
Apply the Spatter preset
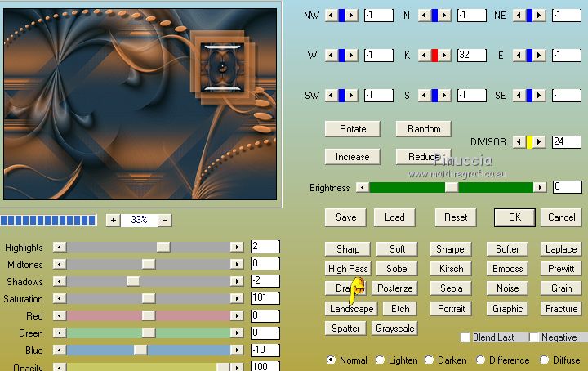coord(345,329)
